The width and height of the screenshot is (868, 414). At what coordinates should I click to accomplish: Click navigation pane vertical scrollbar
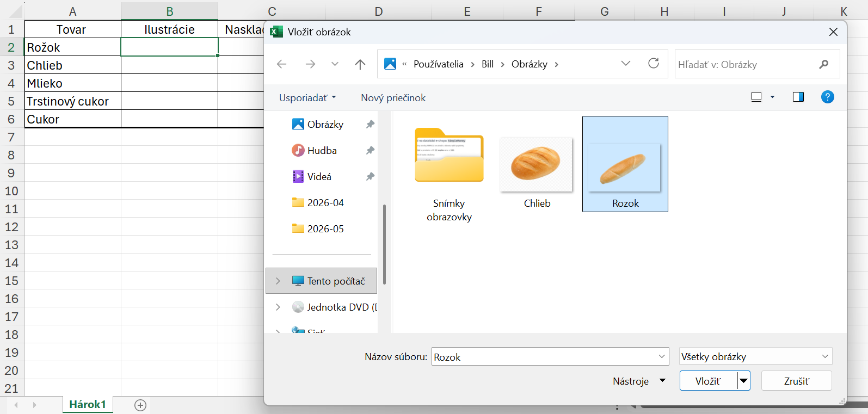tap(384, 244)
